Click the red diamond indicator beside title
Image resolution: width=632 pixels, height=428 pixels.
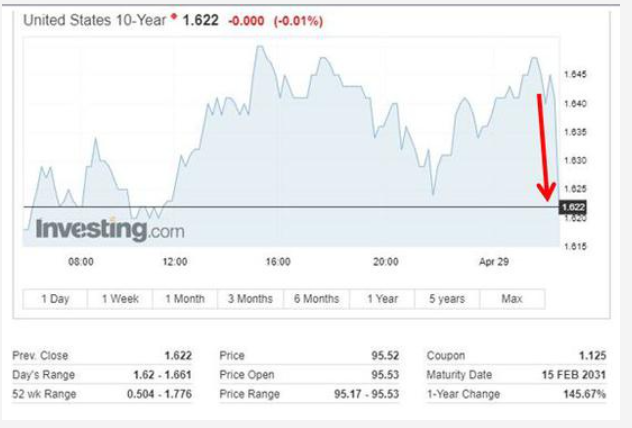[174, 17]
